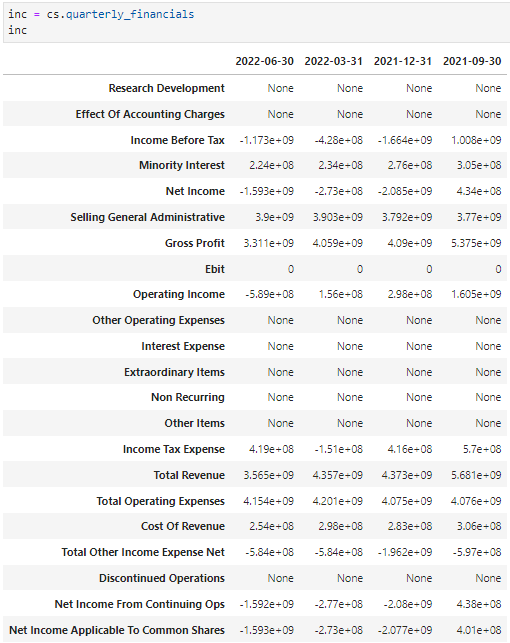Image resolution: width=510 pixels, height=643 pixels.
Task: Click the code input cell
Action: pos(256,22)
